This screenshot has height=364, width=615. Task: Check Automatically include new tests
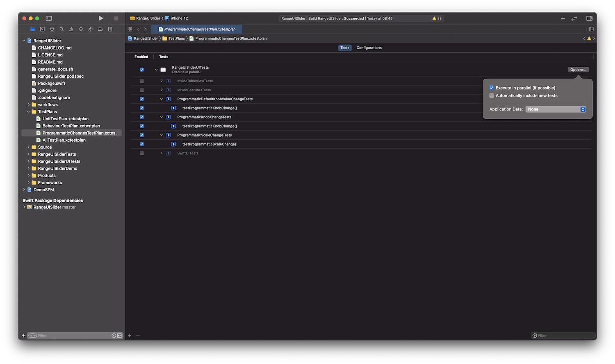coord(492,95)
